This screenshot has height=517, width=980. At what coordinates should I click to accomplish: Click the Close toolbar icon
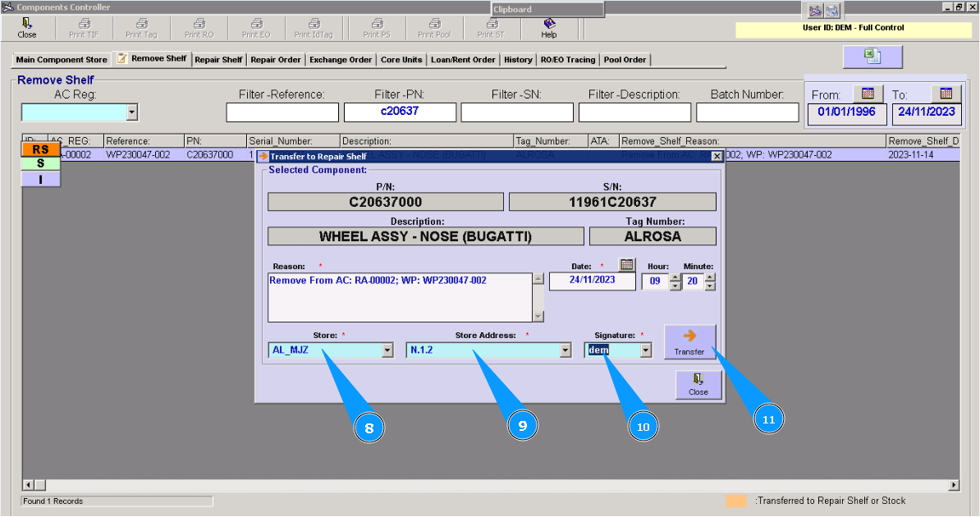27,28
